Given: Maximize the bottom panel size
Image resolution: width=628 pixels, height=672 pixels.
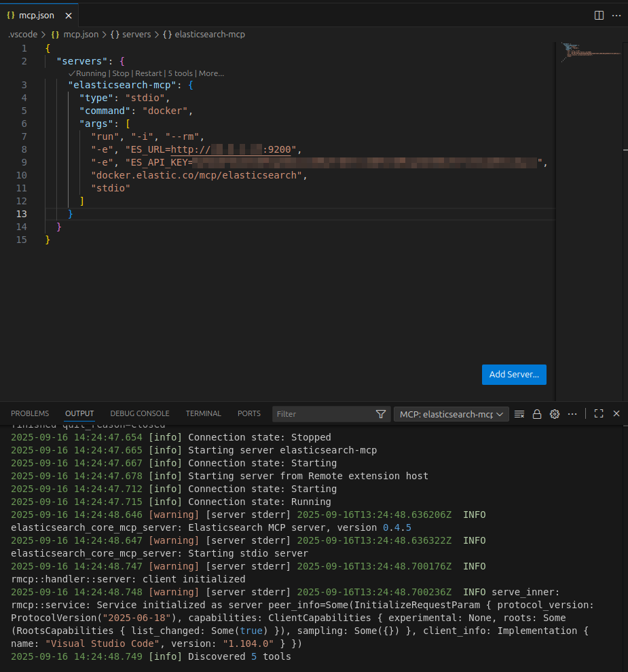Looking at the screenshot, I should point(599,413).
